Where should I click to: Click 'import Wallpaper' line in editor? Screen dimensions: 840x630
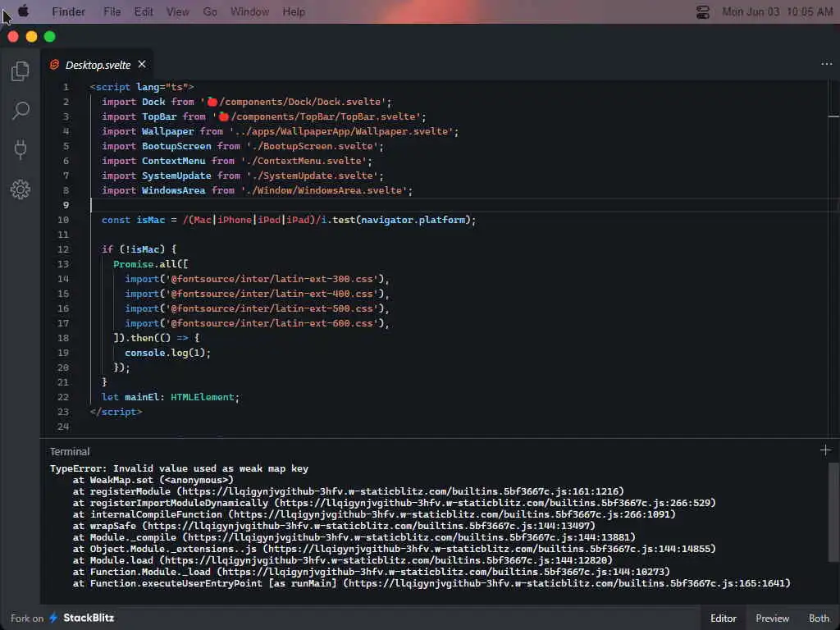(281, 131)
